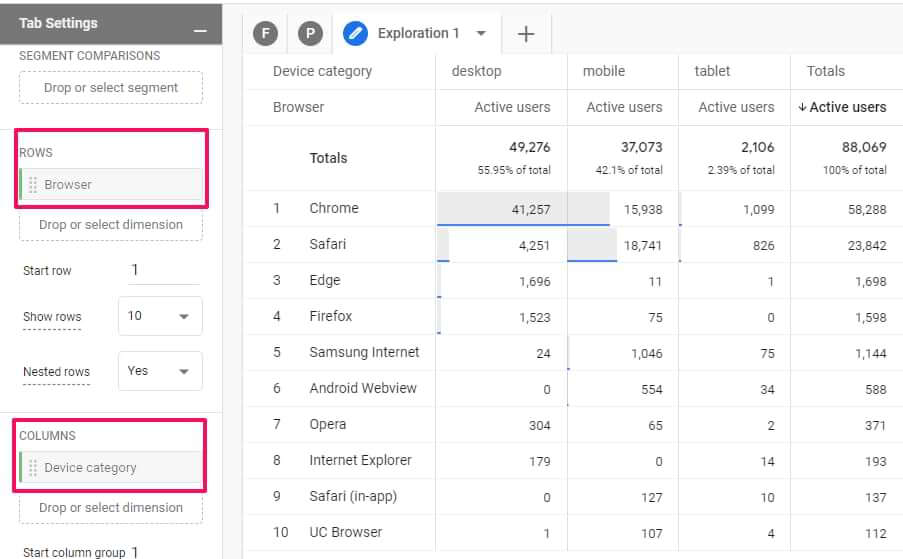
Task: Open the Exploration 1 tab dropdown arrow
Action: tap(481, 34)
